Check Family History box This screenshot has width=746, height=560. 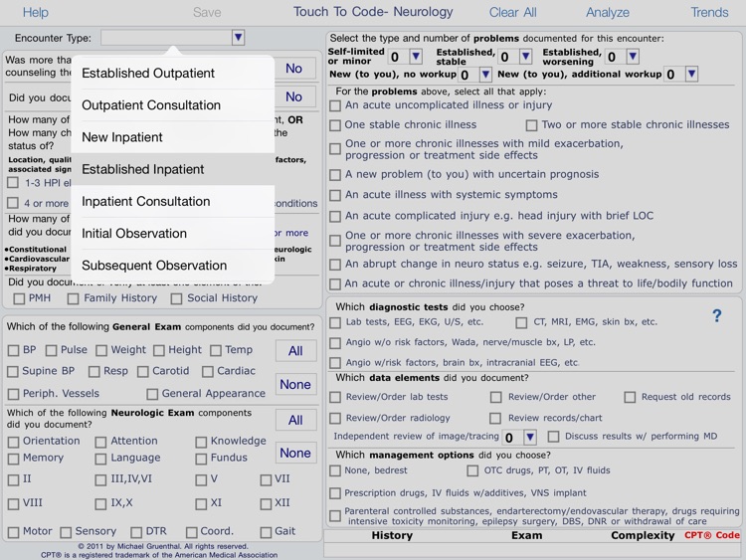73,298
